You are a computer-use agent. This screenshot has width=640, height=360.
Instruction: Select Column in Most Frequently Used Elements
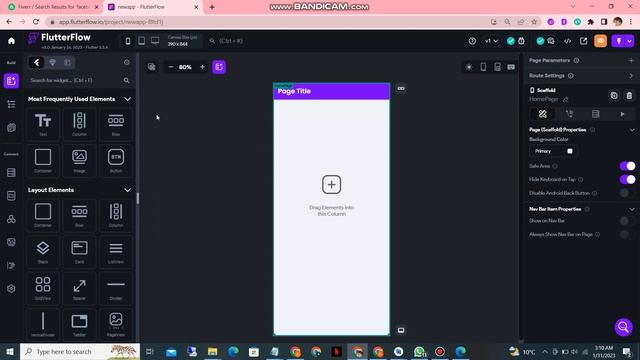click(79, 124)
